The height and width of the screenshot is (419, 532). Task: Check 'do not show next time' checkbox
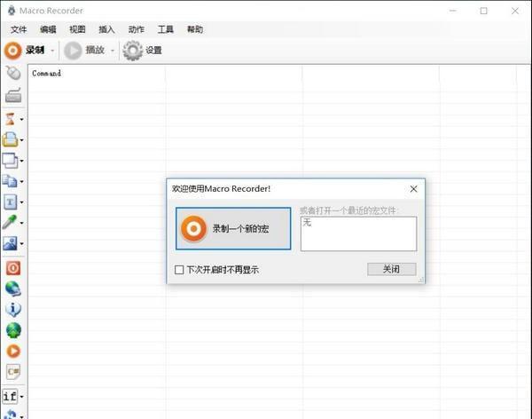[179, 270]
